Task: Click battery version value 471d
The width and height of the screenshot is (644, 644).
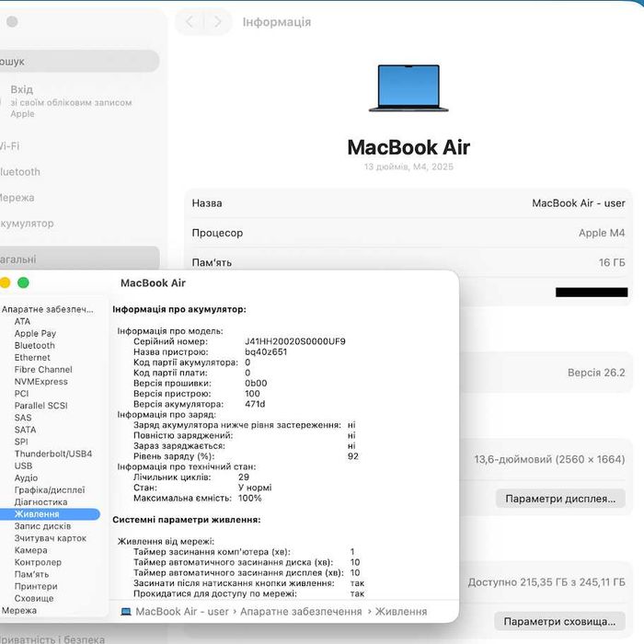Action: point(255,404)
